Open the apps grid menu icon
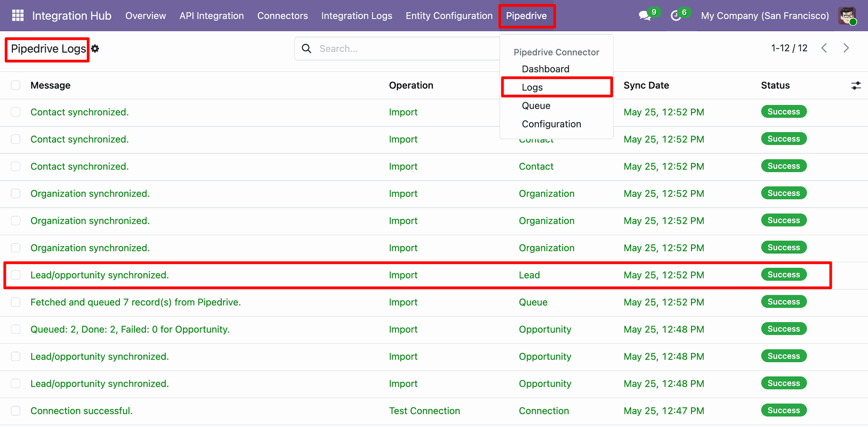868x427 pixels. coord(18,15)
